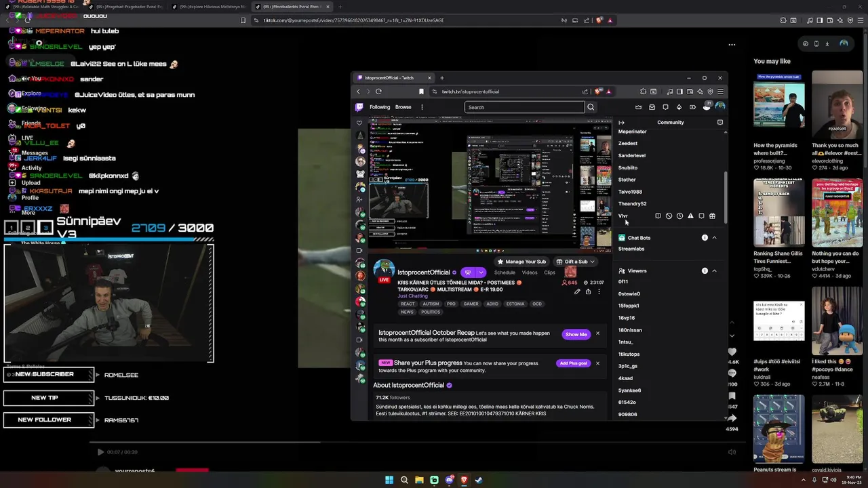The width and height of the screenshot is (868, 488).
Task: Collapse the Community panel with arrow icon
Action: click(x=621, y=123)
